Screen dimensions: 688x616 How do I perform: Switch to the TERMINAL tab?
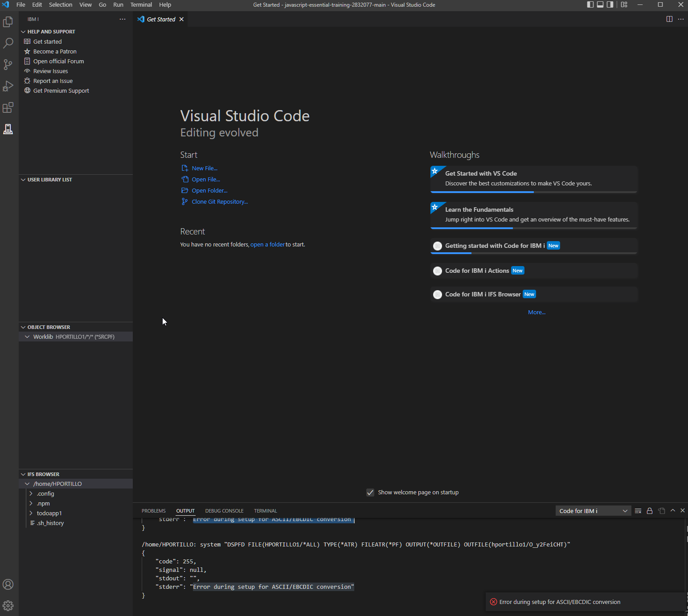tap(265, 511)
